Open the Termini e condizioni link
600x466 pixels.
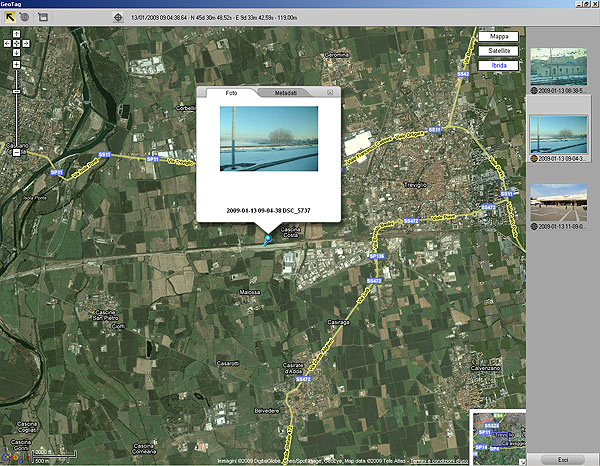coord(439,461)
